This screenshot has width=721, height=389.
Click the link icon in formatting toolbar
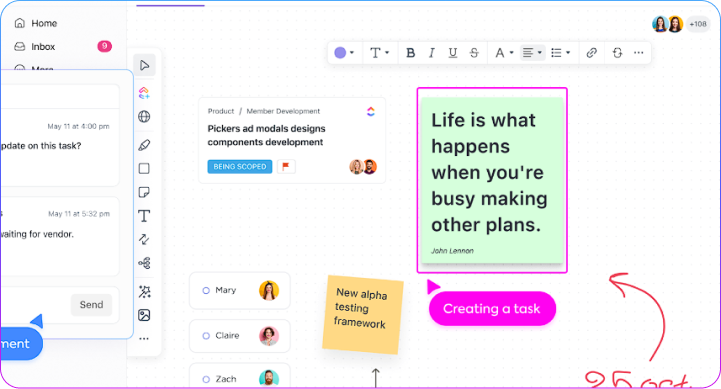tap(591, 53)
